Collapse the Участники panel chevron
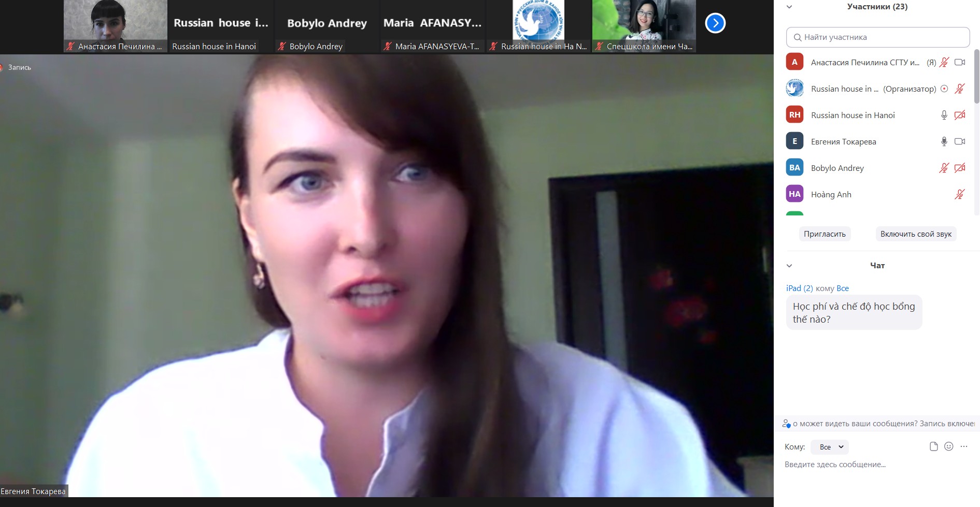This screenshot has height=507, width=980. pyautogui.click(x=789, y=7)
